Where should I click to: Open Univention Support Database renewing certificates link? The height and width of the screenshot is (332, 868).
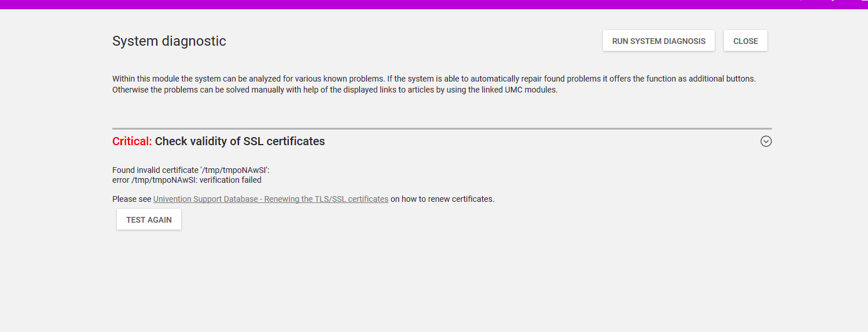271,199
